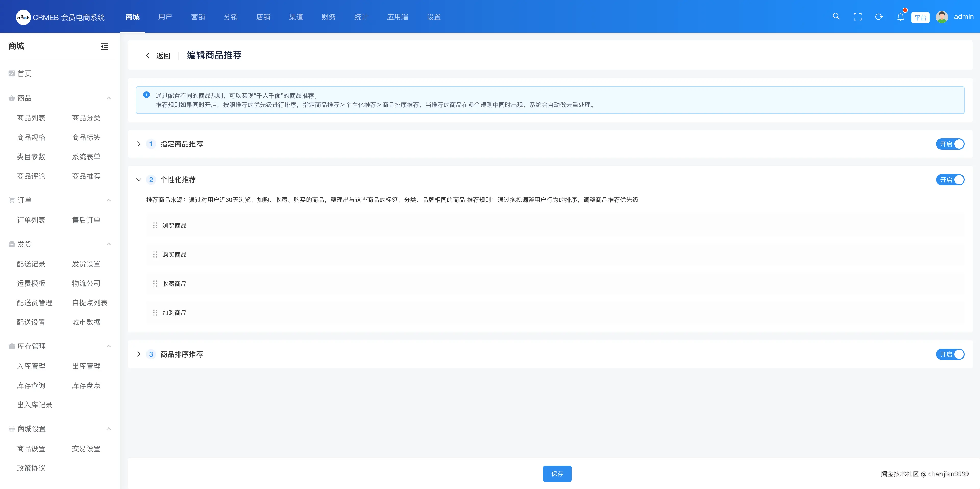Toggle fullscreen mode icon

[857, 17]
